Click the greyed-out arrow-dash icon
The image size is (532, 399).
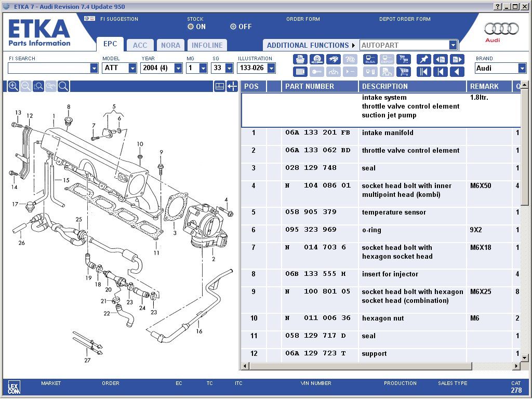click(x=350, y=72)
